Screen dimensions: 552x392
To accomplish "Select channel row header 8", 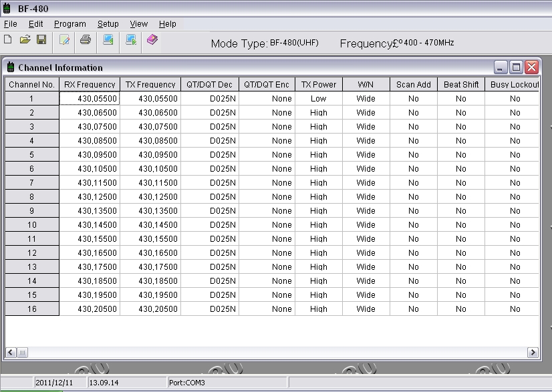I will [x=31, y=197].
